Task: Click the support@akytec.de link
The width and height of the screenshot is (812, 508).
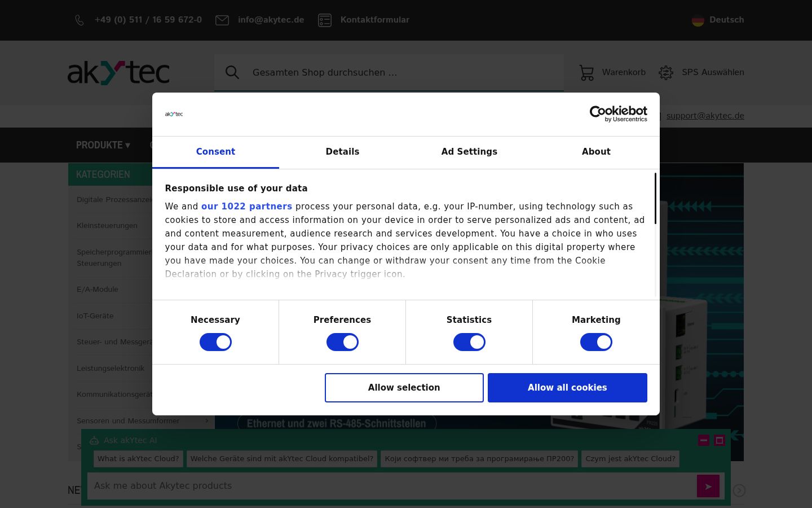Action: [705, 116]
